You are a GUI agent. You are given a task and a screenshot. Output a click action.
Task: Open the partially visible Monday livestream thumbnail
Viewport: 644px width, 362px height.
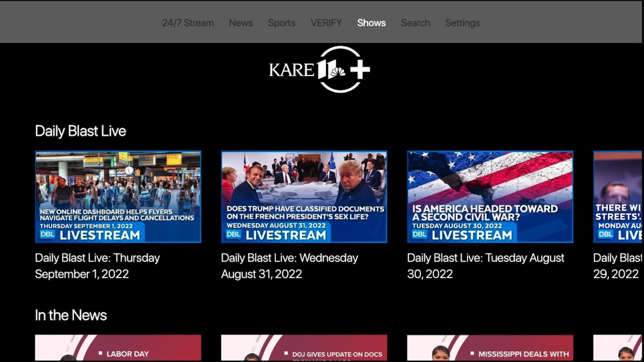click(619, 197)
